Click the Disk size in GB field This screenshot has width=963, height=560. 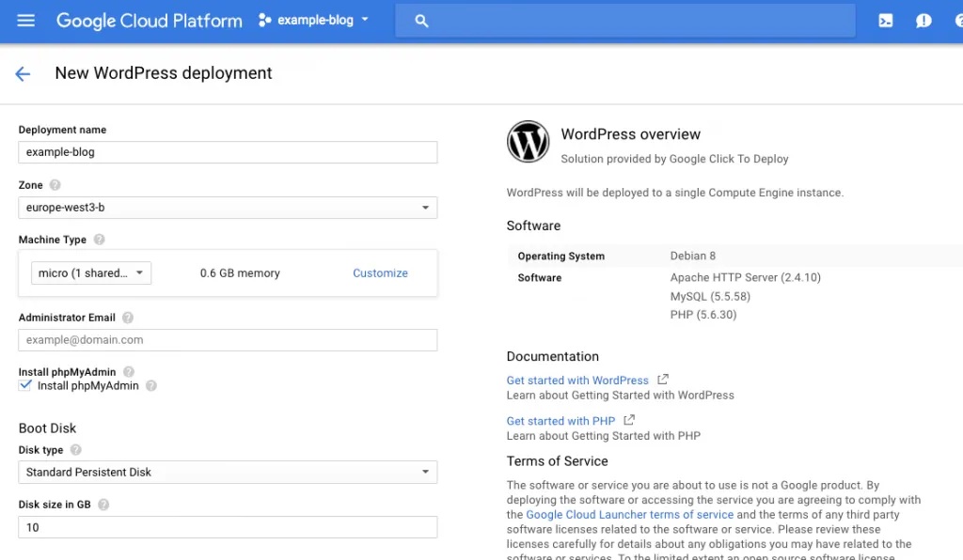(228, 527)
